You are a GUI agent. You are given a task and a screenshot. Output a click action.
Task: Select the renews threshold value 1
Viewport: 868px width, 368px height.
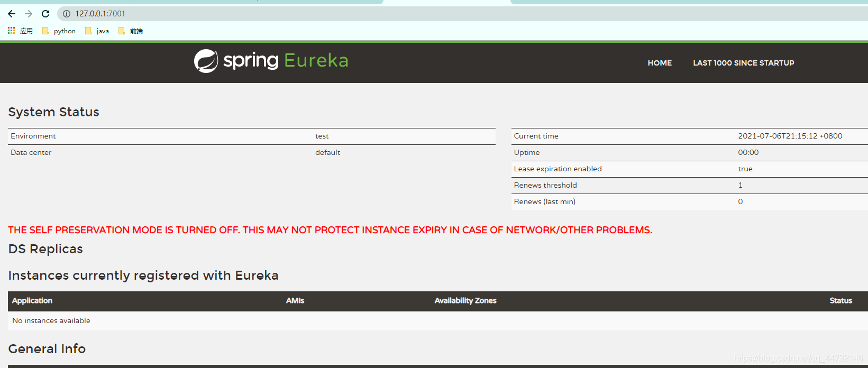click(741, 185)
